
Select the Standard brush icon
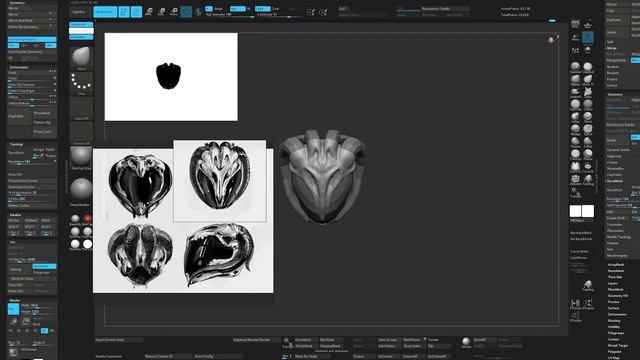pos(575,67)
